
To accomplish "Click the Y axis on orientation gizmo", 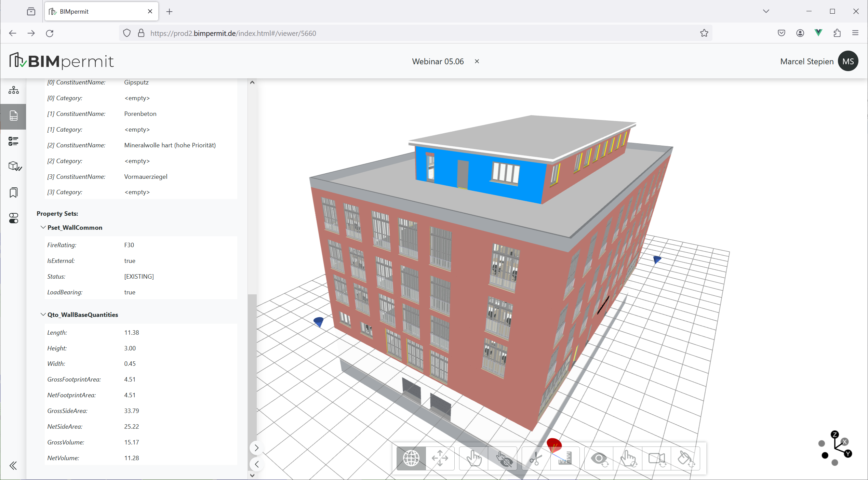I will click(848, 454).
